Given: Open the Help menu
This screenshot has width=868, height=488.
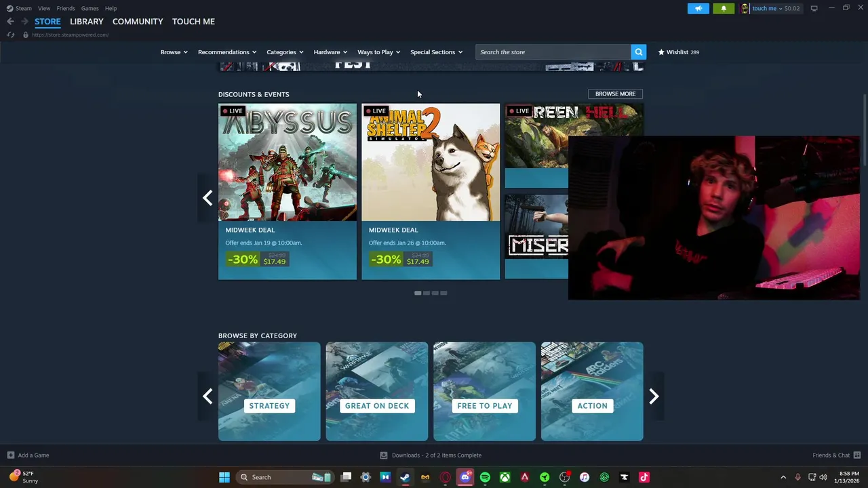Looking at the screenshot, I should [x=111, y=8].
